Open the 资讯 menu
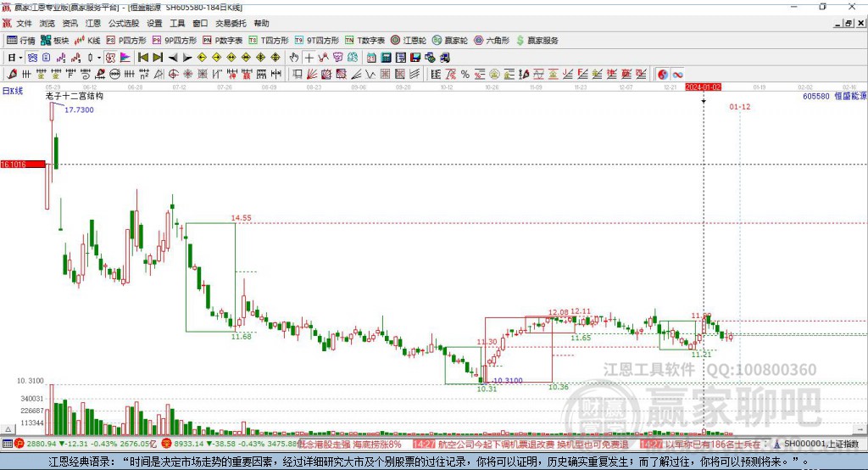The height and width of the screenshot is (470, 868). click(x=70, y=23)
